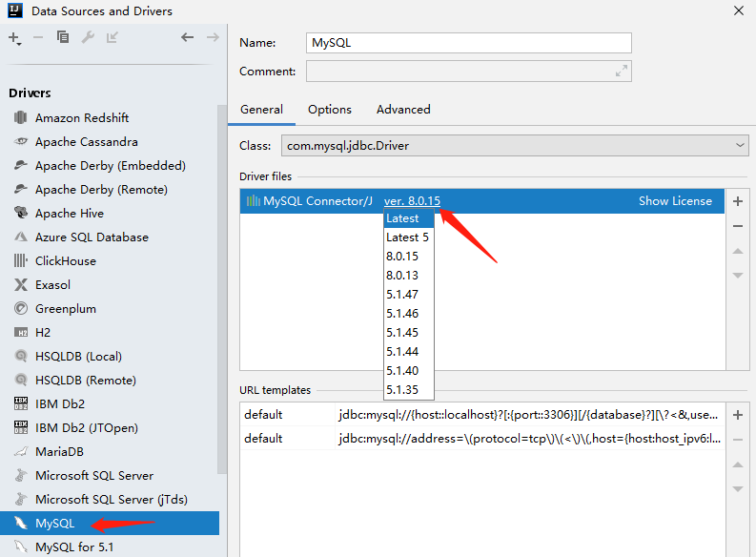Image resolution: width=756 pixels, height=557 pixels.
Task: Select version 5.1.47 from the list
Action: (409, 294)
